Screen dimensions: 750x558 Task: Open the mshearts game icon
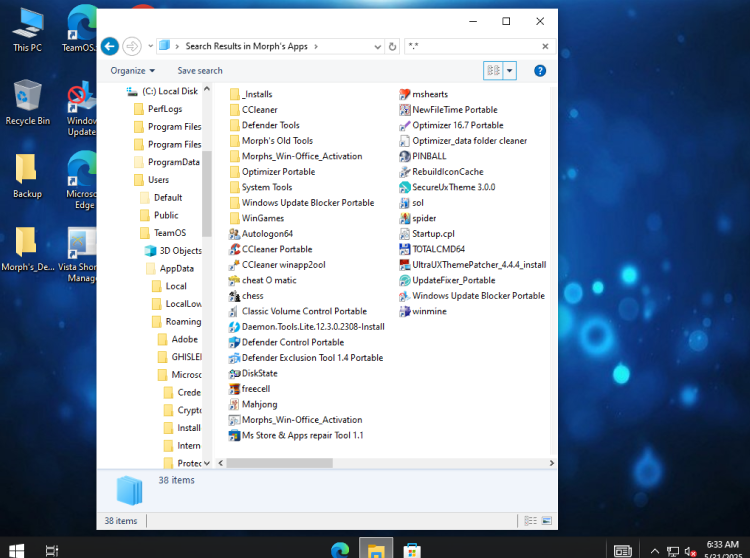coord(405,94)
